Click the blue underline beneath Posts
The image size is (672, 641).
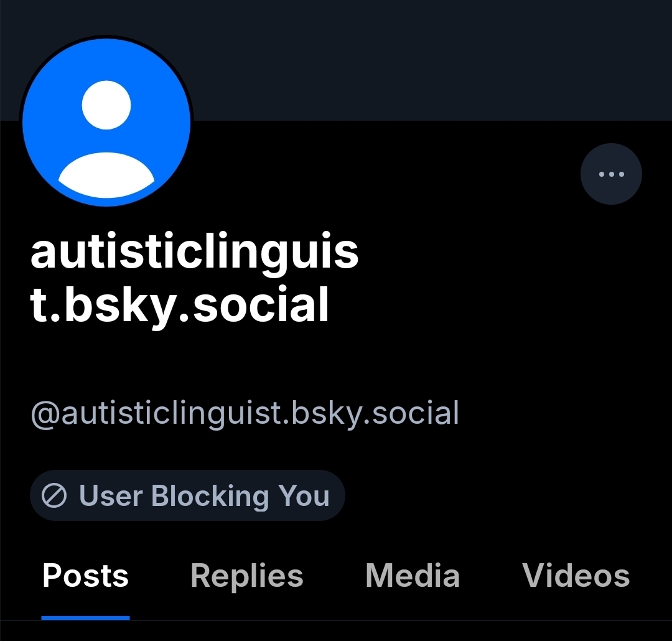(x=85, y=618)
